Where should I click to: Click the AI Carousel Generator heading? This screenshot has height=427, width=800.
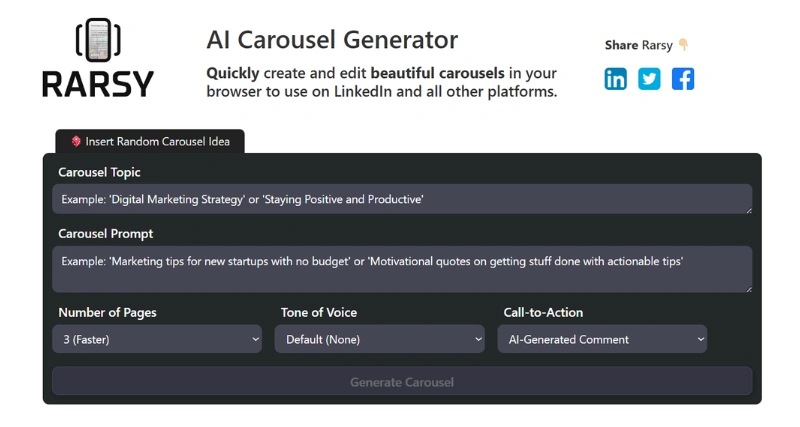point(332,40)
